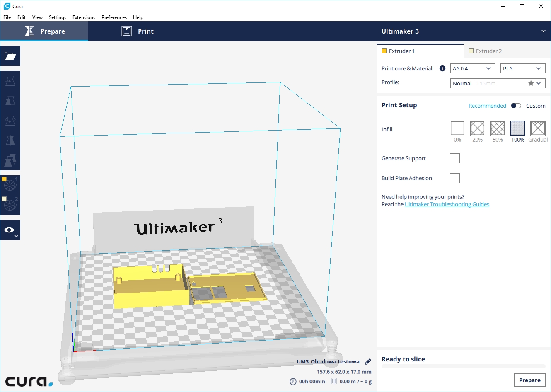The width and height of the screenshot is (551, 392).
Task: Open a model file with the folder icon
Action: (10, 56)
